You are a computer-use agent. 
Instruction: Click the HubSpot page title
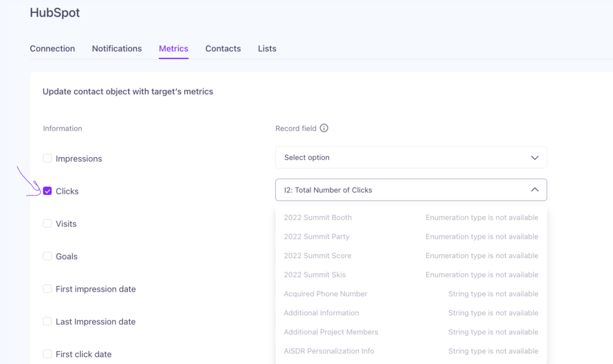tap(55, 13)
